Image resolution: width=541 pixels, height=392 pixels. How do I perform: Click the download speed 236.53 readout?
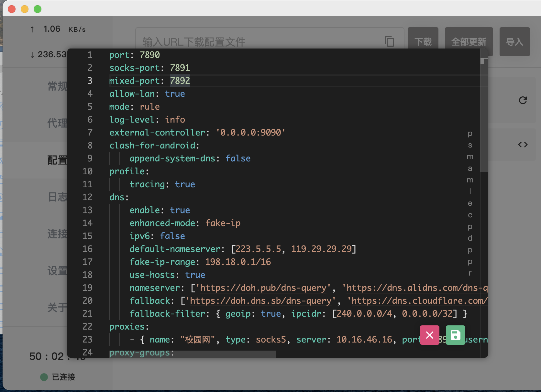click(x=48, y=54)
